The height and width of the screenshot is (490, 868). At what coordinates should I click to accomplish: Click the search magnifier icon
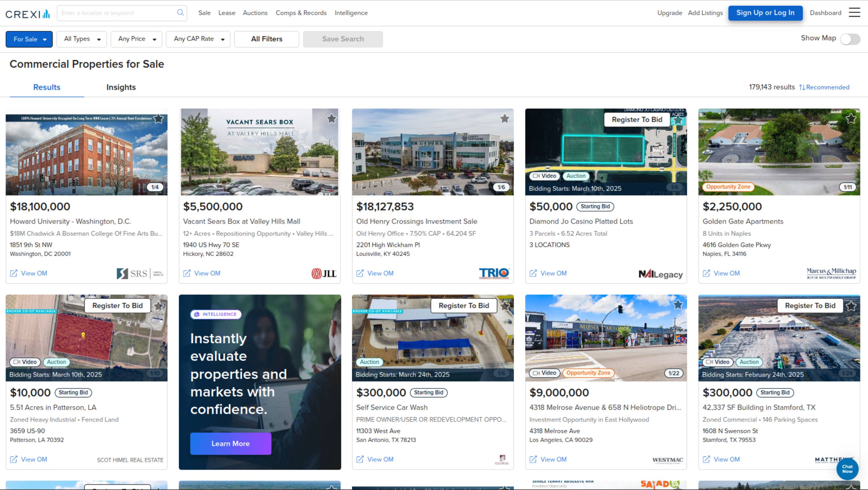[x=180, y=13]
